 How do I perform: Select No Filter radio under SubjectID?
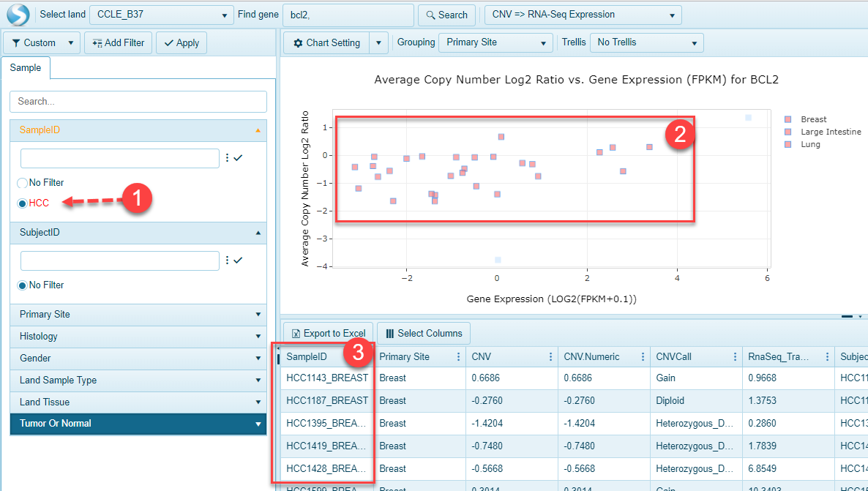tap(21, 285)
